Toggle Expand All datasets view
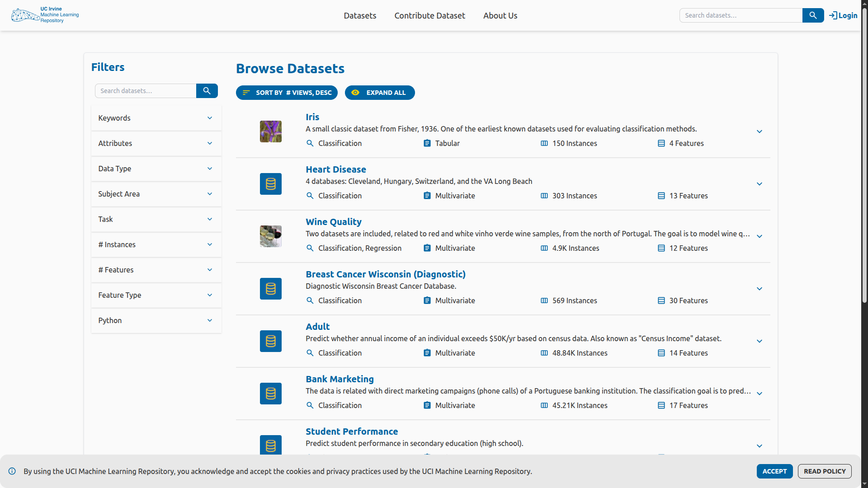This screenshot has width=868, height=488. 379,93
